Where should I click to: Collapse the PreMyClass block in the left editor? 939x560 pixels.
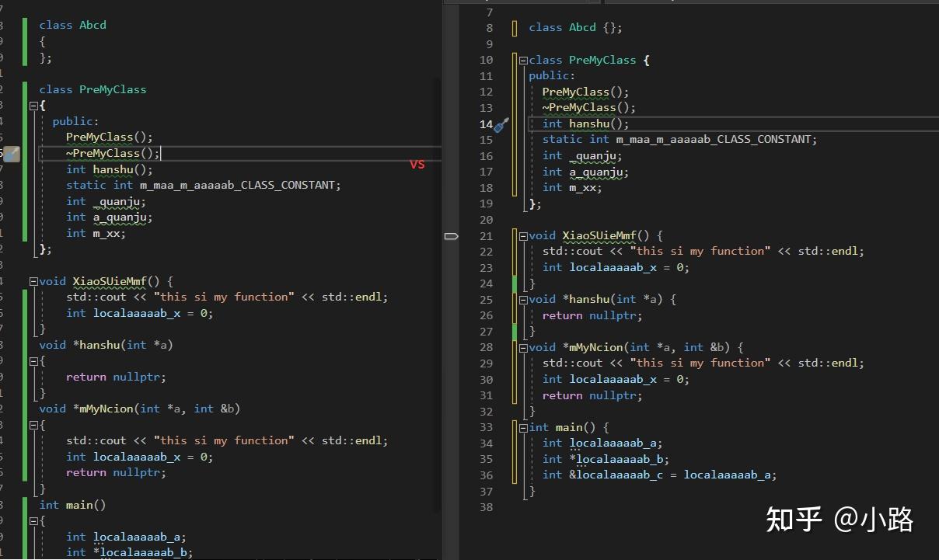35,105
